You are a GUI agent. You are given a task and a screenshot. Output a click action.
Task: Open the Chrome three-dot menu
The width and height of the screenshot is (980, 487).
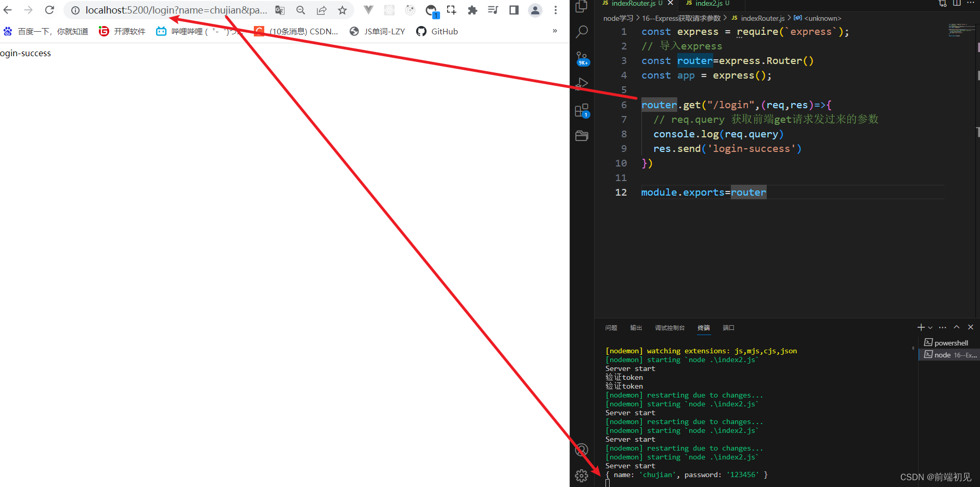(x=556, y=10)
